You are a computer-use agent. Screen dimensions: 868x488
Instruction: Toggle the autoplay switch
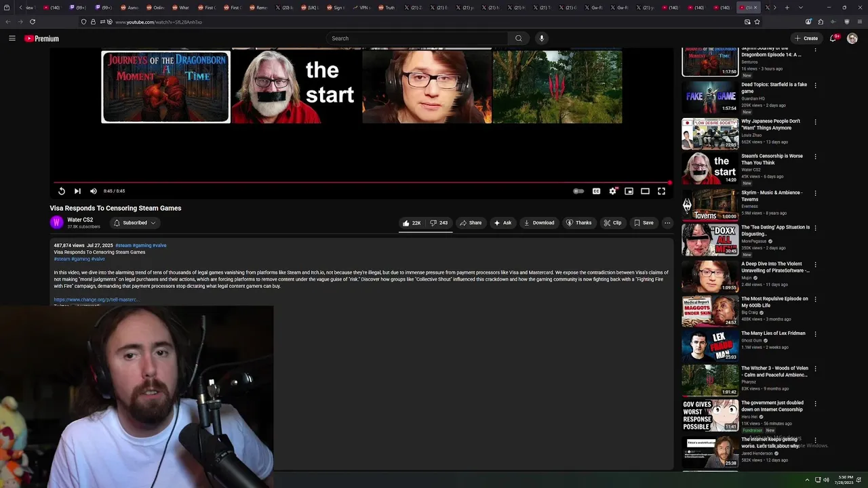[578, 191]
